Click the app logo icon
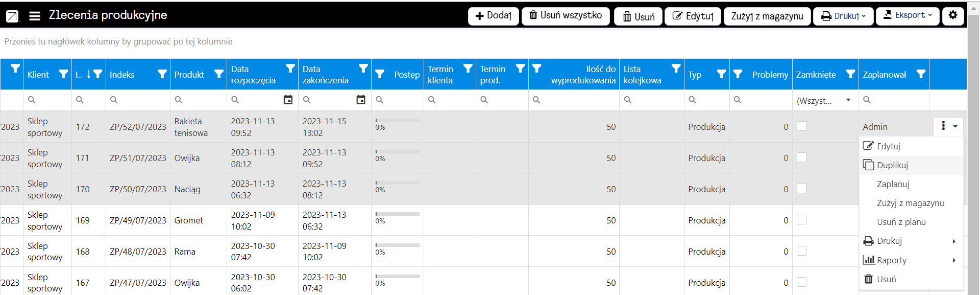980x295 pixels. pyautogui.click(x=12, y=16)
